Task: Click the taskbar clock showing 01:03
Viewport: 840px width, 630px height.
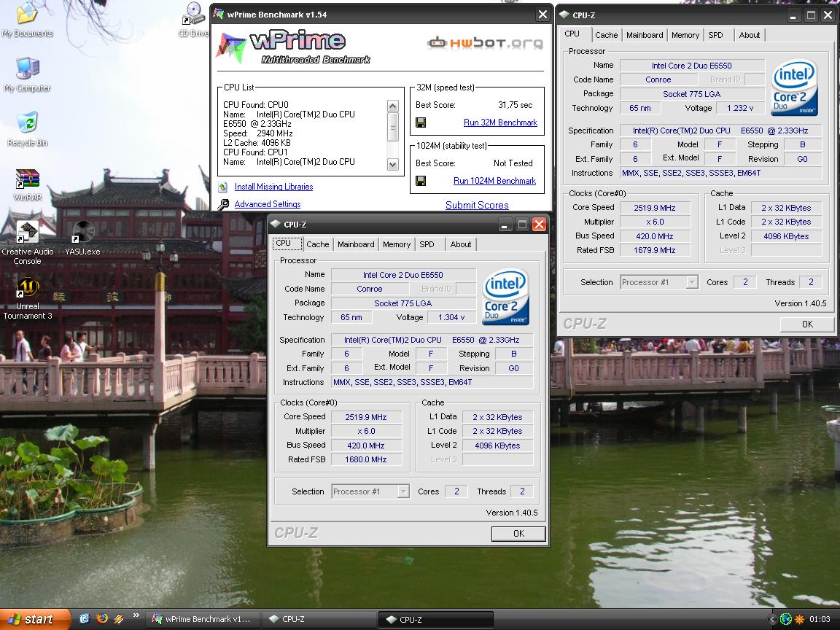Action: point(820,619)
